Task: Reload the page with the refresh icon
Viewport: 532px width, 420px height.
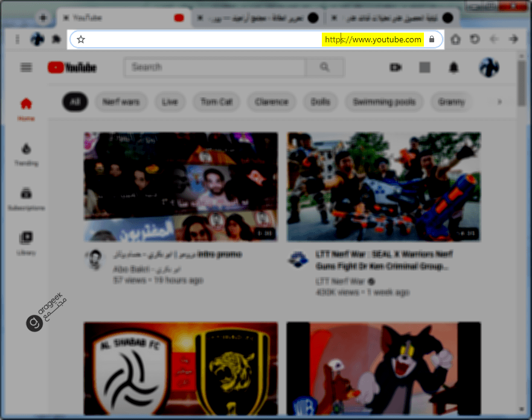Action: coord(475,39)
